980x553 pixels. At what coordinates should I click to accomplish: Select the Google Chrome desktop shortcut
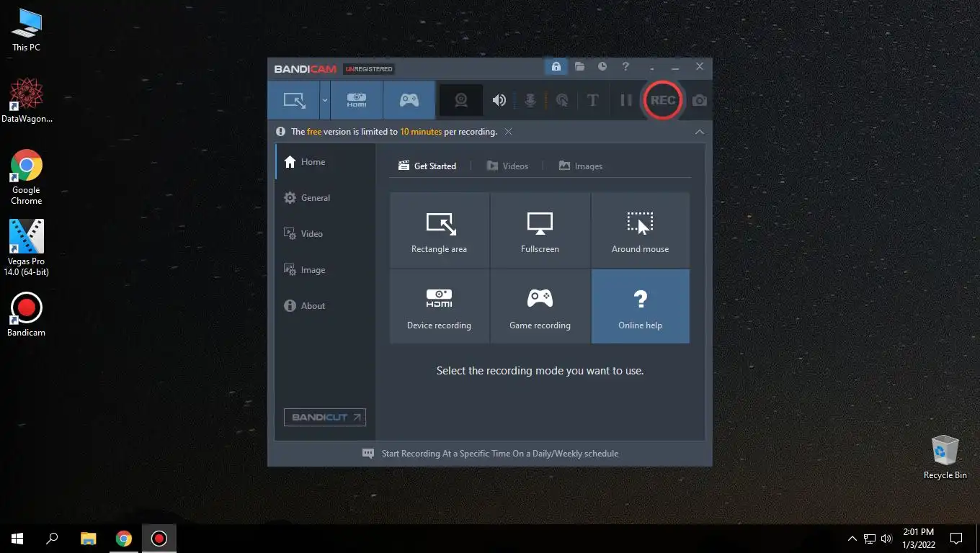(x=26, y=177)
